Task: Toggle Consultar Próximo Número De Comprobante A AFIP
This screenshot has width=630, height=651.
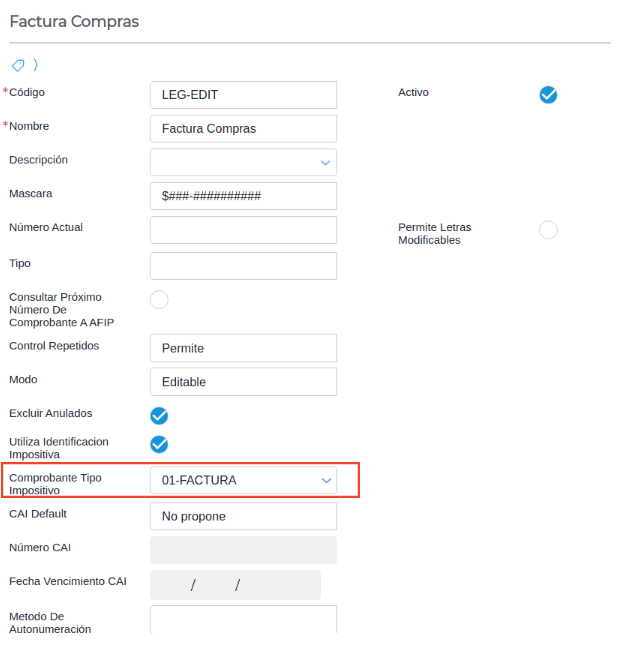Action: [159, 299]
